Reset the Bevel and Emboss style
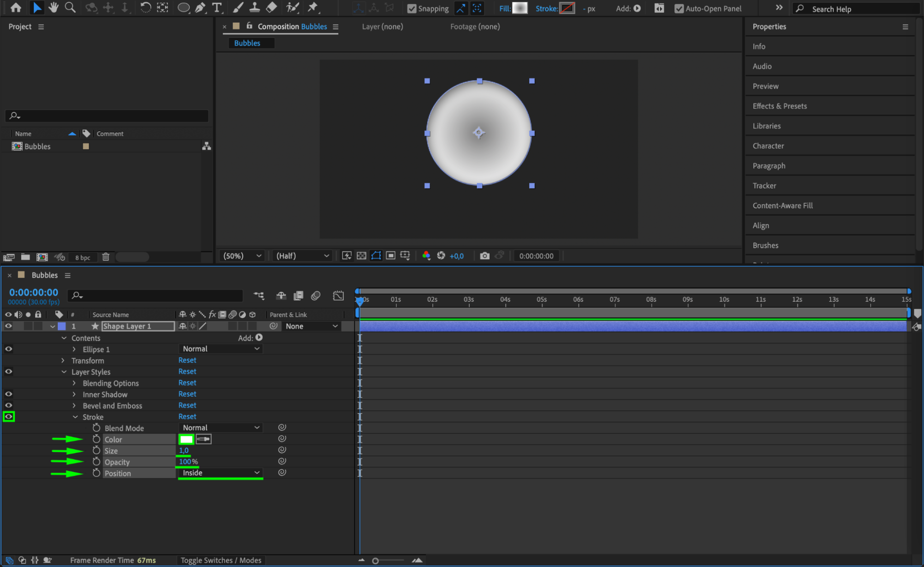Viewport: 924px width, 567px height. pyautogui.click(x=187, y=405)
